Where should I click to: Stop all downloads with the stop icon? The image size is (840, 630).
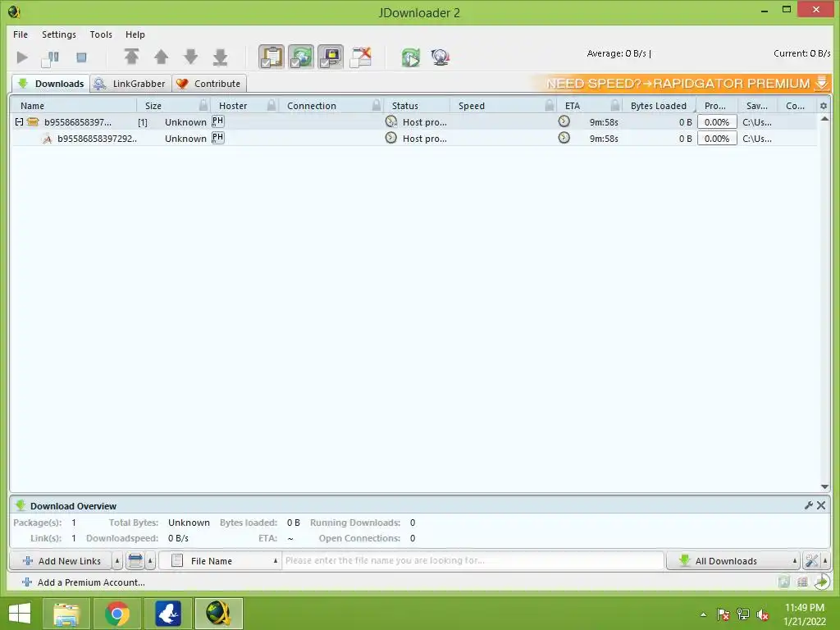point(81,57)
